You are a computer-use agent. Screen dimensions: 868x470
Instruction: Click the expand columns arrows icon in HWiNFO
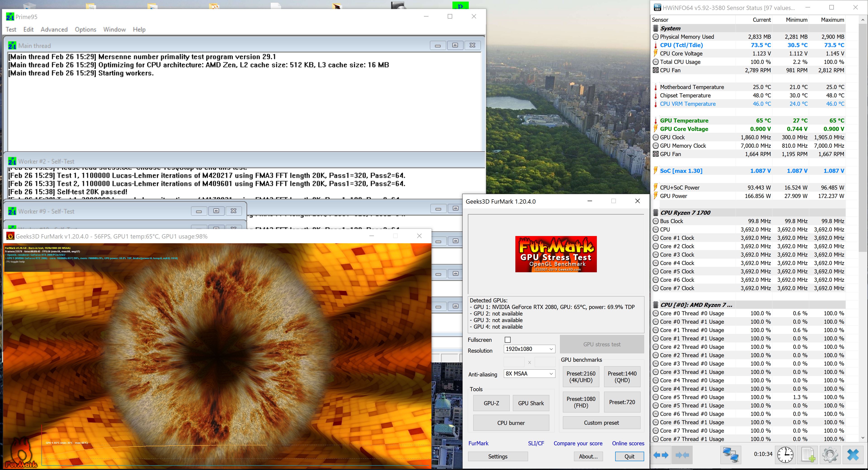click(660, 455)
